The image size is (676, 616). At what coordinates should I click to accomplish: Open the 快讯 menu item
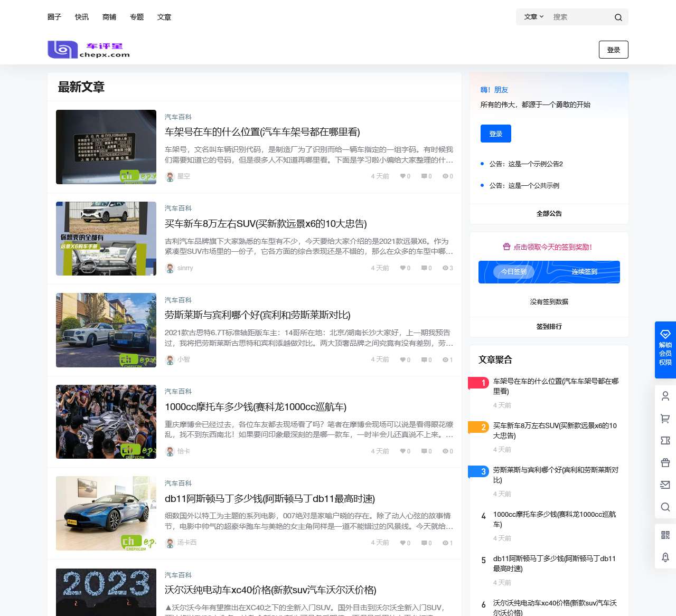[82, 17]
